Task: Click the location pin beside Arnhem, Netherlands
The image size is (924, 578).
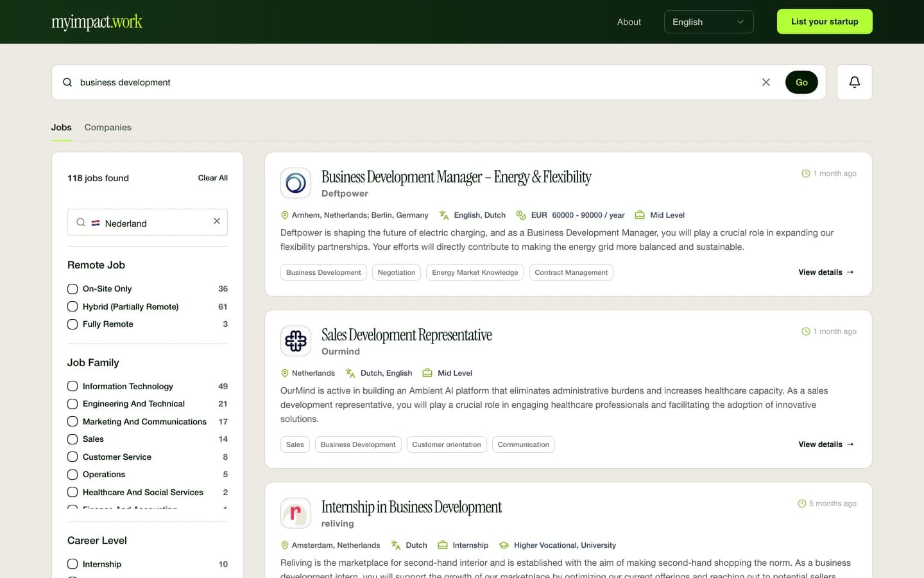Action: coord(285,215)
